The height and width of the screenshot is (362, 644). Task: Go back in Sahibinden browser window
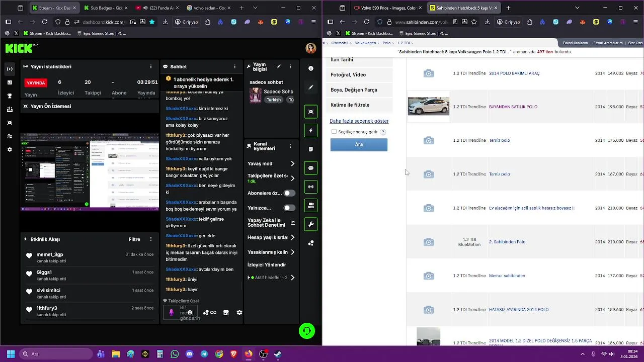tap(342, 22)
